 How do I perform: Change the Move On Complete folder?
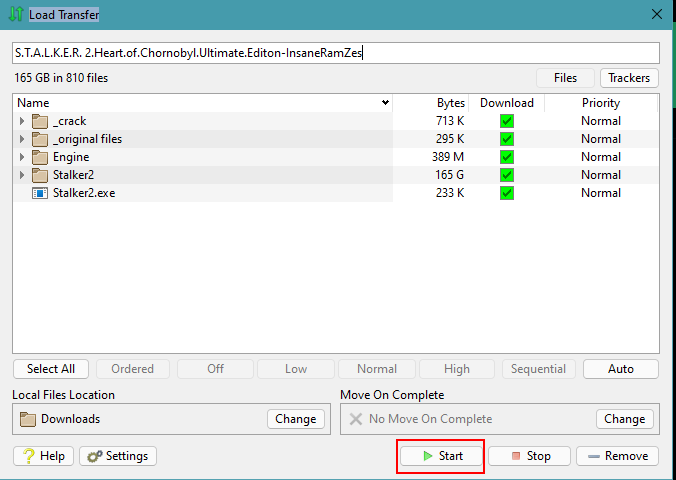625,419
